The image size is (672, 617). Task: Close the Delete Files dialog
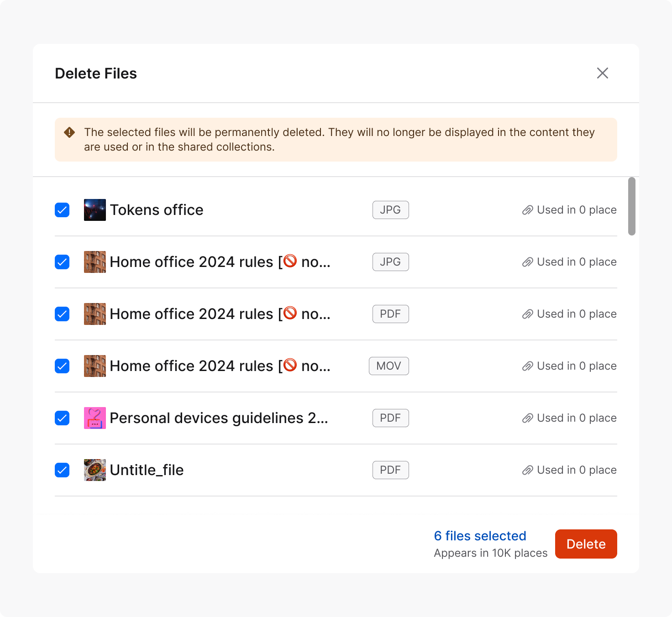point(603,73)
